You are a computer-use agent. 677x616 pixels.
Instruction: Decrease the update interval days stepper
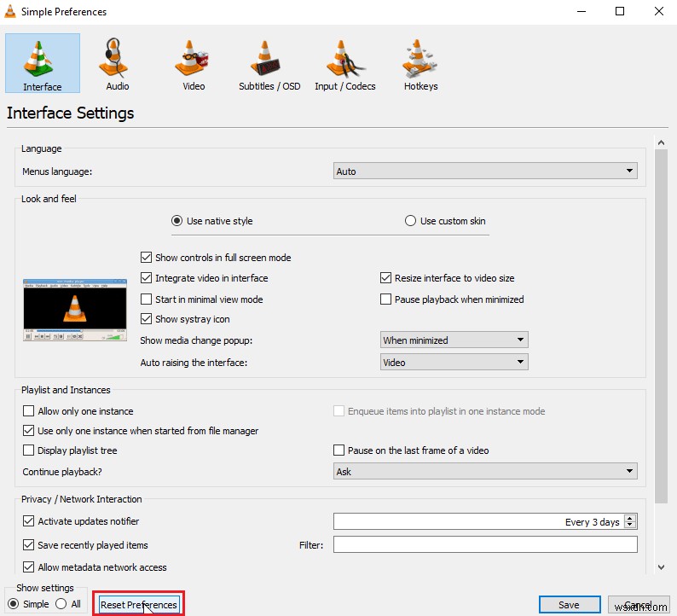tap(630, 525)
